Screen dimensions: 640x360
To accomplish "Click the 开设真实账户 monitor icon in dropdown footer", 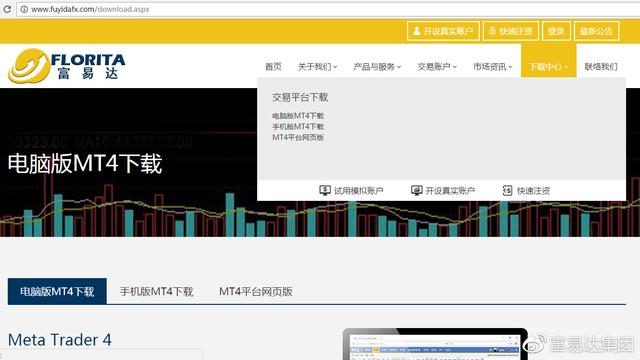I will (416, 190).
